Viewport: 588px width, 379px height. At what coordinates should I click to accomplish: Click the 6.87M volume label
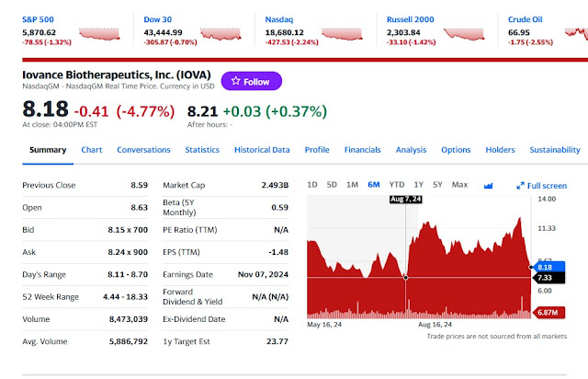click(x=548, y=313)
